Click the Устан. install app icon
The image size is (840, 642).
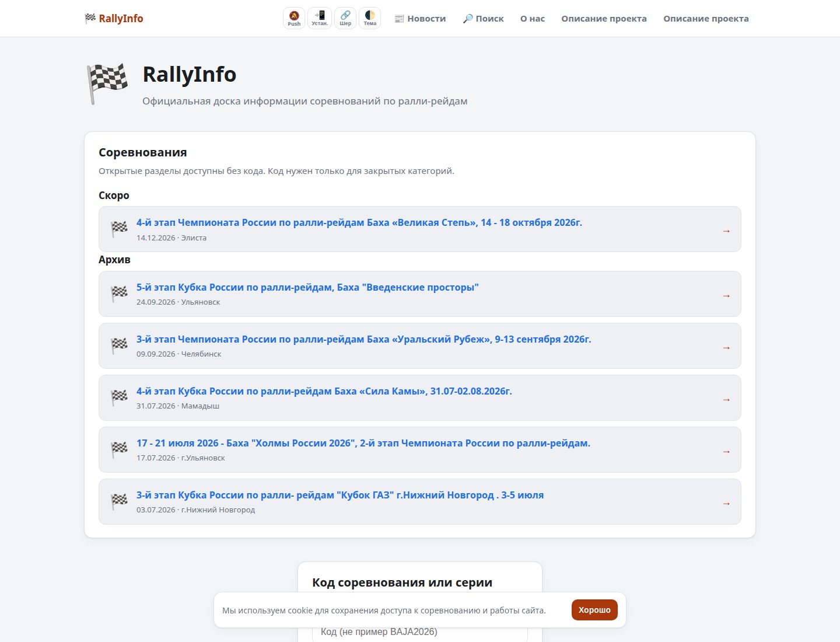(x=320, y=18)
